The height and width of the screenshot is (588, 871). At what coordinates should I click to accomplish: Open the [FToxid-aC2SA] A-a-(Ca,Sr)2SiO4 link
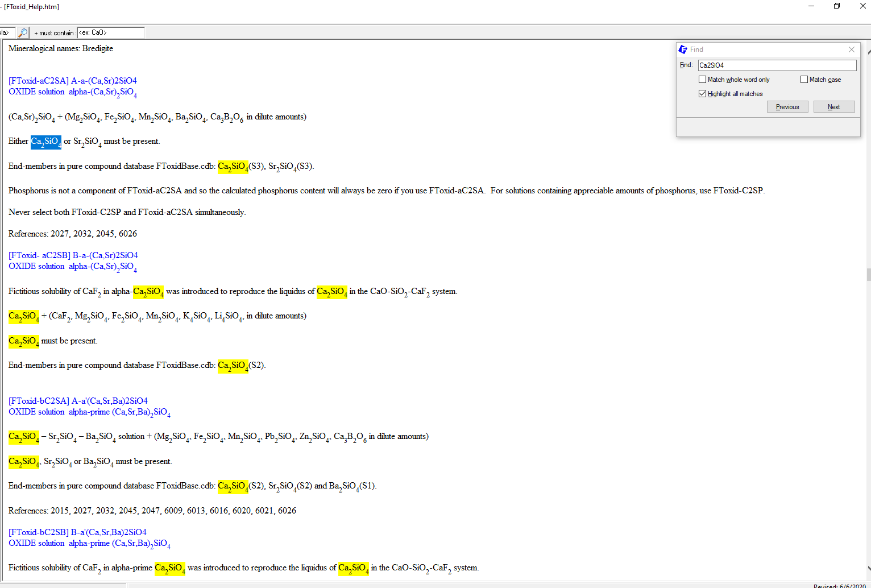click(x=73, y=81)
